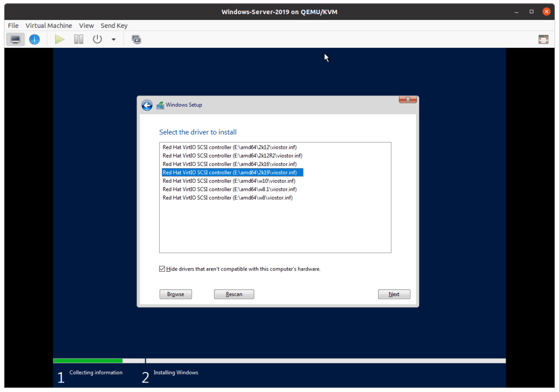Click Next to install selected driver
The width and height of the screenshot is (559, 392).
tap(394, 294)
